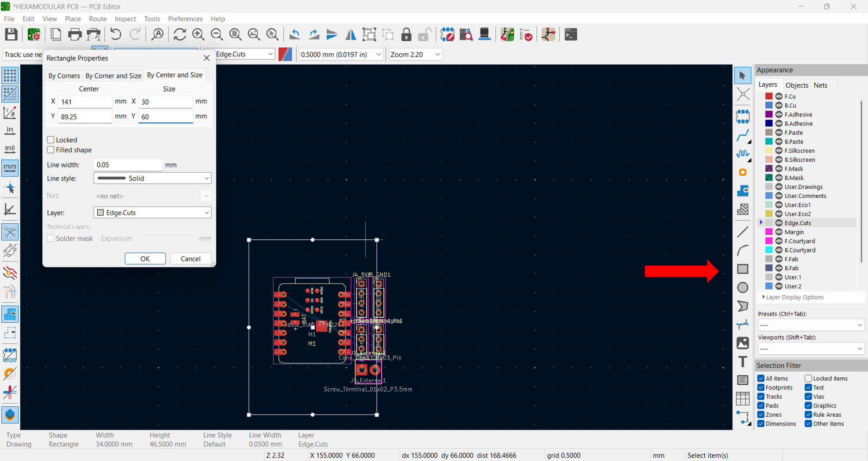868x461 pixels.
Task: Select the Draw Circle tool
Action: (x=743, y=287)
